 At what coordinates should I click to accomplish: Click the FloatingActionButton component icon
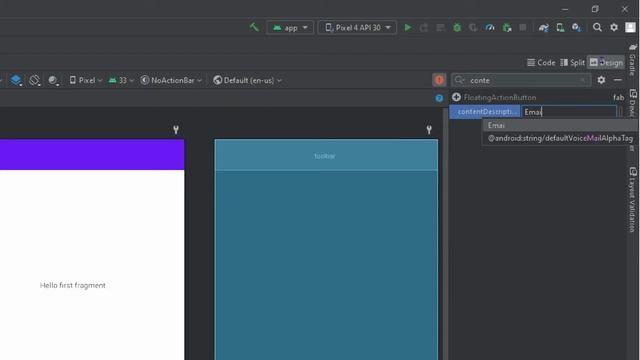point(456,97)
